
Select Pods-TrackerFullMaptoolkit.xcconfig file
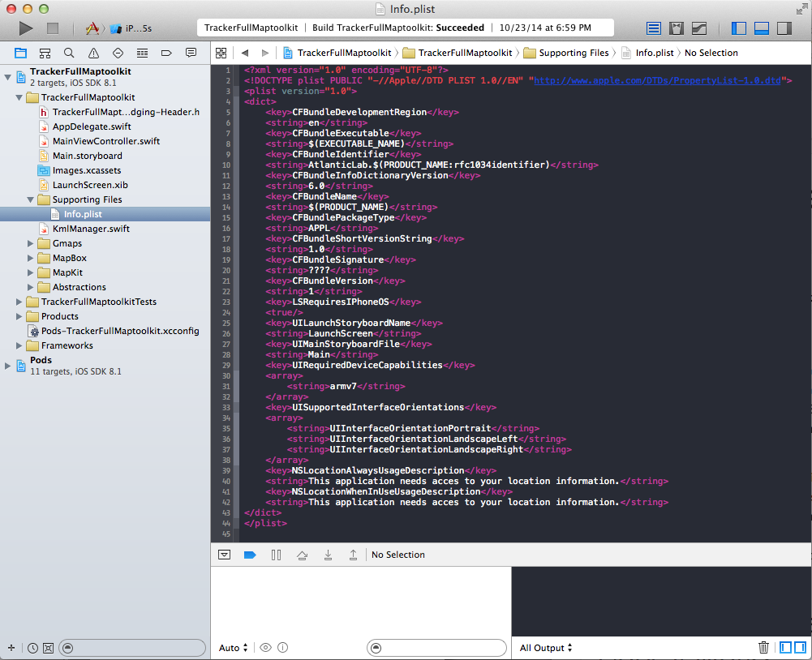pyautogui.click(x=120, y=331)
